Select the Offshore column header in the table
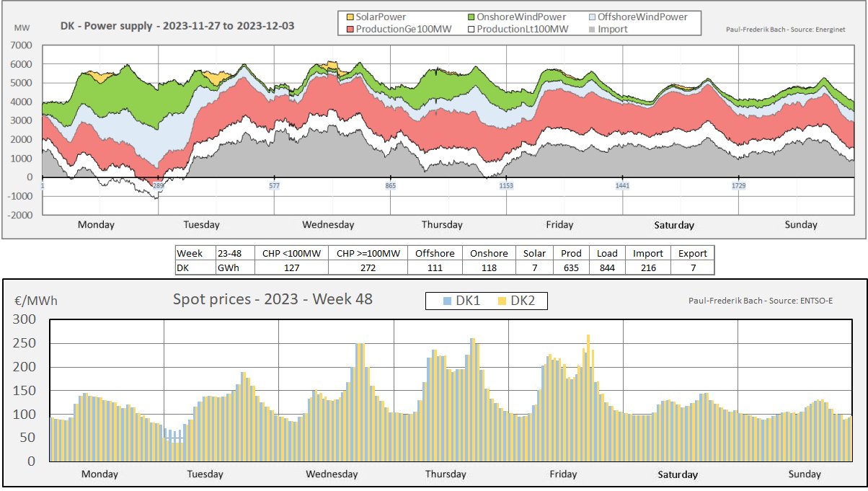 430,253
